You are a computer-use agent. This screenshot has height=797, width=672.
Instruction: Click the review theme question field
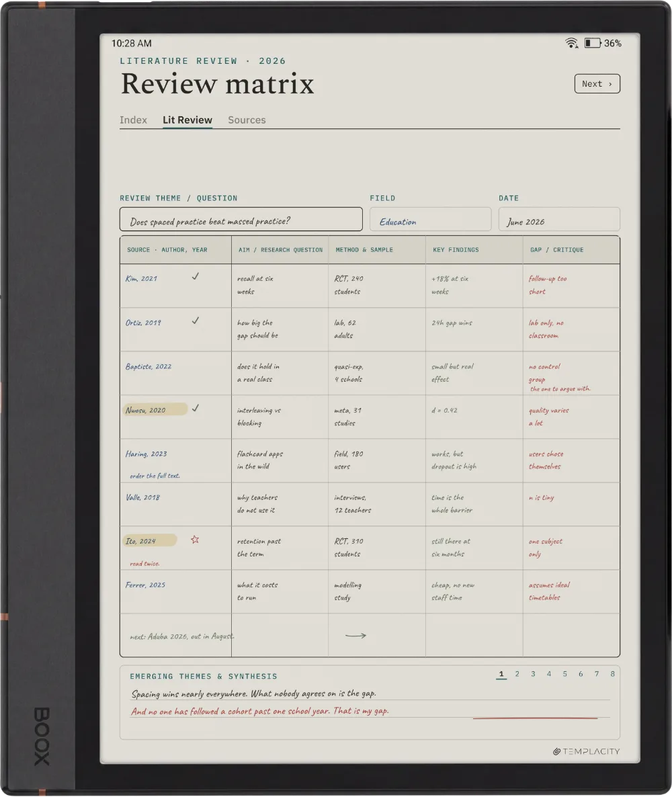tap(241, 219)
